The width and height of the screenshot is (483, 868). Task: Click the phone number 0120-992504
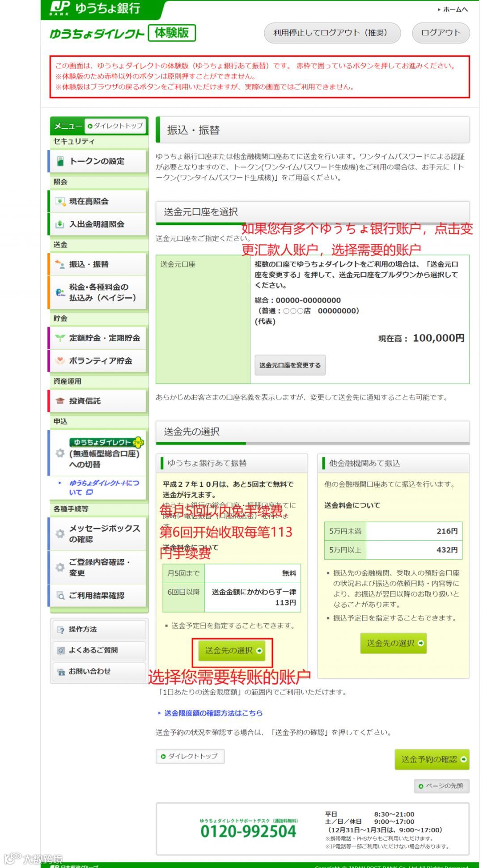click(248, 831)
